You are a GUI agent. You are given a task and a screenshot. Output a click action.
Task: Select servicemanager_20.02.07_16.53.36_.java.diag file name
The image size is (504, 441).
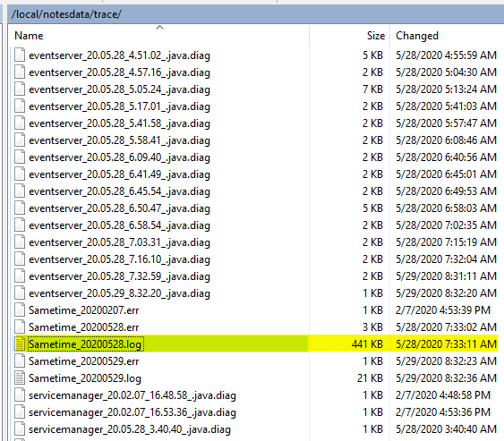click(x=132, y=412)
